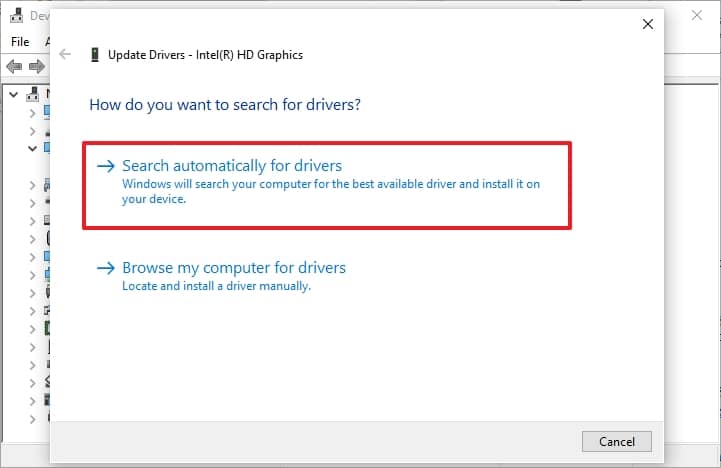Screen dimensions: 721x468
Task: Collapse the root computer node in device tree
Action: pos(14,95)
